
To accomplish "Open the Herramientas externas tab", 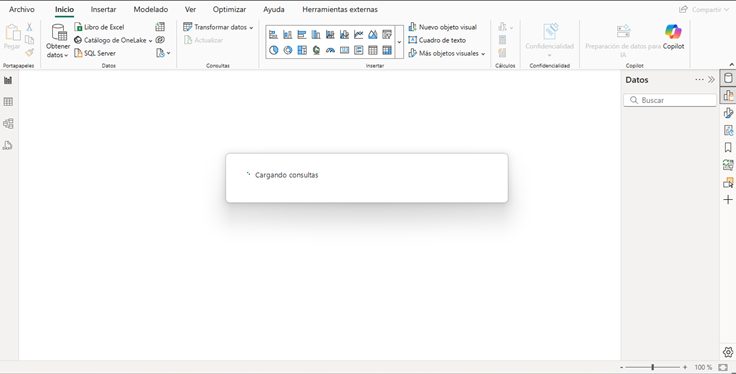I will click(340, 9).
